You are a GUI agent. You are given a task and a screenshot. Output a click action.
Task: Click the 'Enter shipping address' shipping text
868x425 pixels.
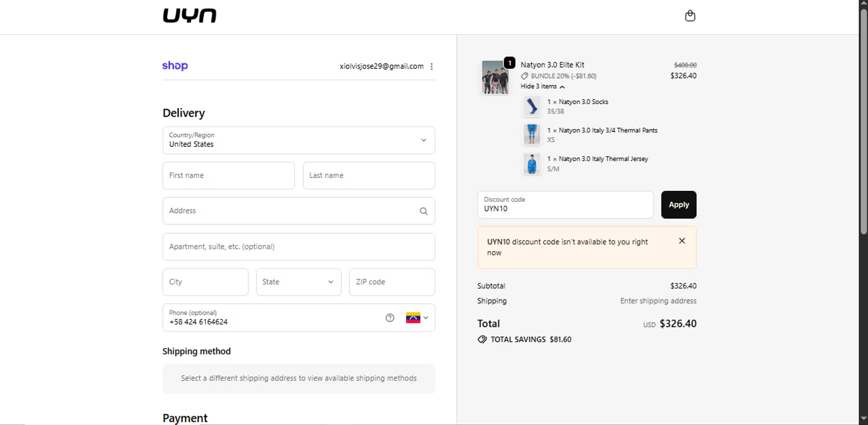659,301
